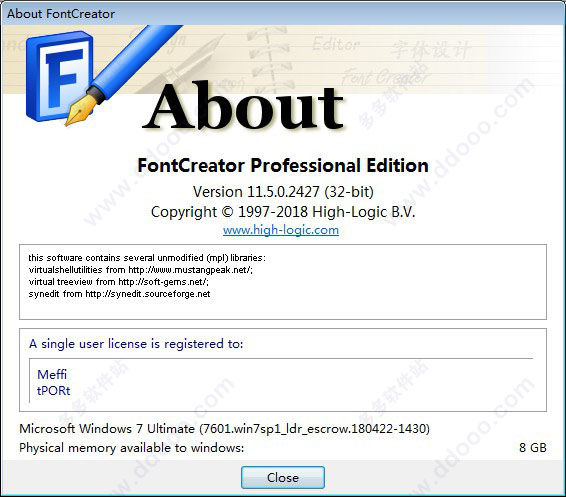
Task: Click the '8 GB' memory value
Action: click(533, 448)
